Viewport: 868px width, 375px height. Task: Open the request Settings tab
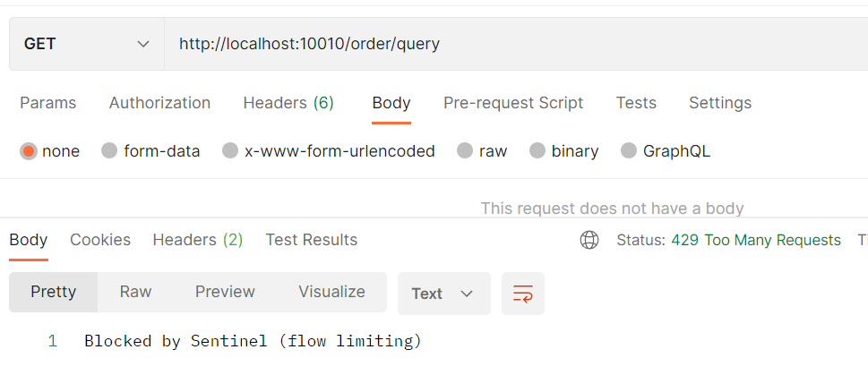(x=720, y=103)
